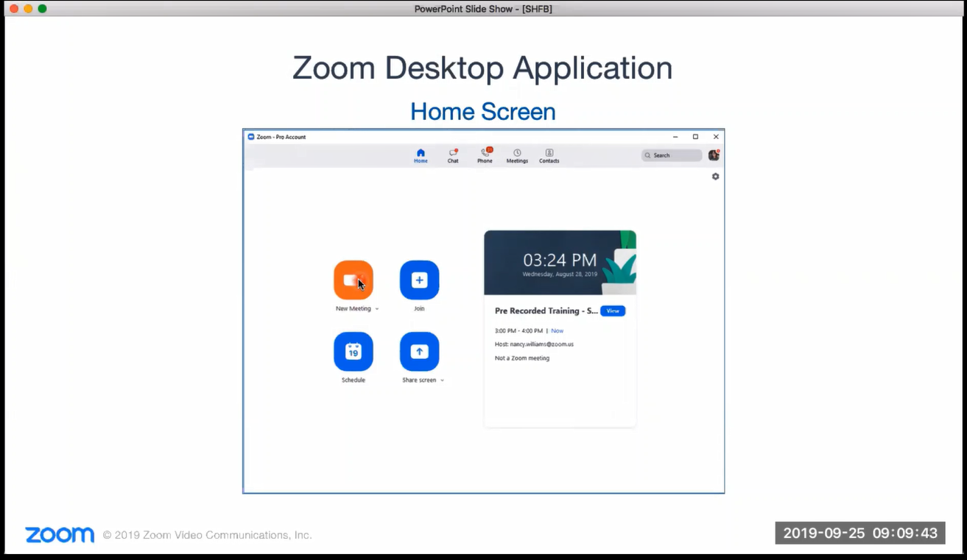Click the green full-screen window button
This screenshot has width=967, height=560.
coord(42,9)
